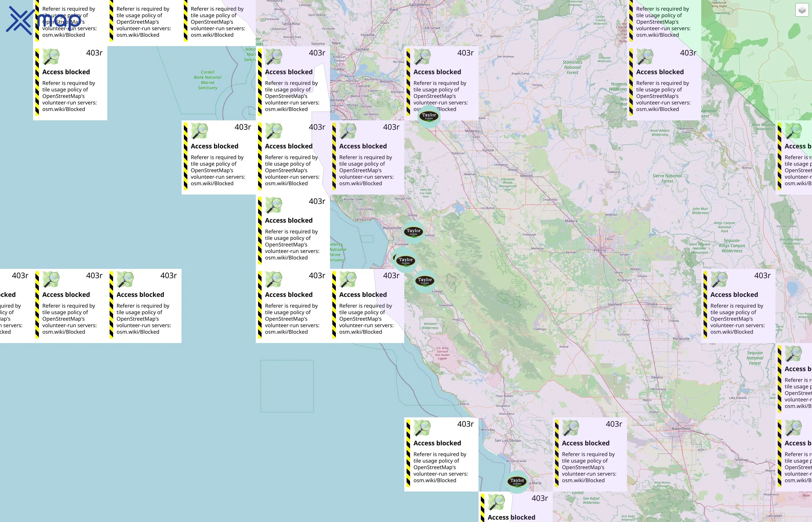Click the Visalia city label
This screenshot has height=522, width=812.
(652, 304)
